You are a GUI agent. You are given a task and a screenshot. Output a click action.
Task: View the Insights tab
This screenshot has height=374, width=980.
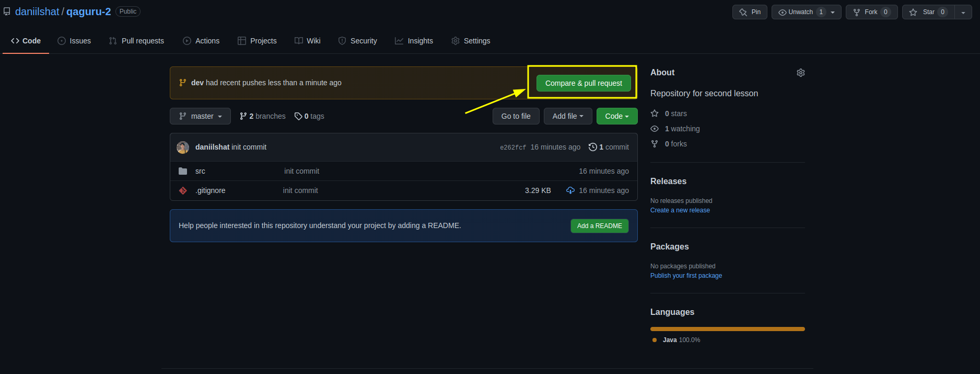tap(414, 41)
